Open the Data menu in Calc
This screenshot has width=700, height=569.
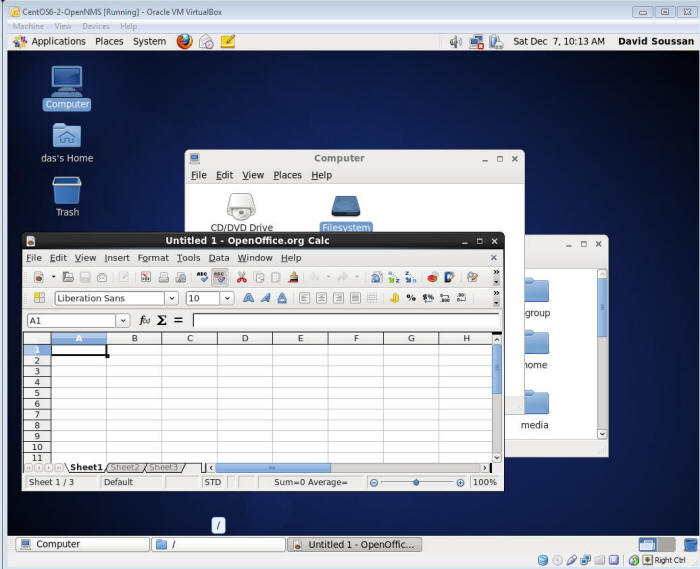(219, 258)
